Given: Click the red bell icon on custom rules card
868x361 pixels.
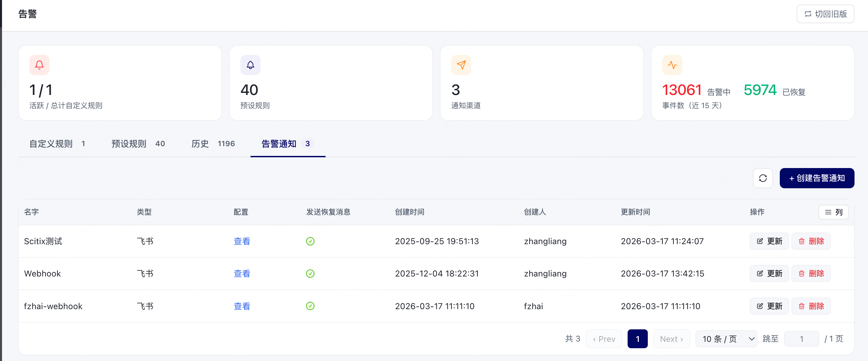Looking at the screenshot, I should tap(39, 65).
